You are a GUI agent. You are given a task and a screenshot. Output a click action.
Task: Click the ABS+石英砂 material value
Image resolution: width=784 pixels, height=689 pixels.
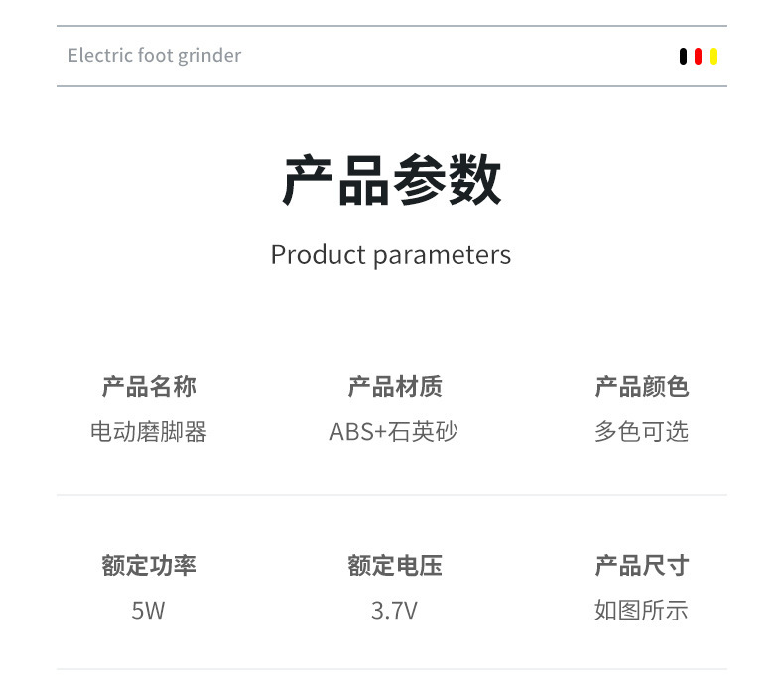click(x=394, y=432)
